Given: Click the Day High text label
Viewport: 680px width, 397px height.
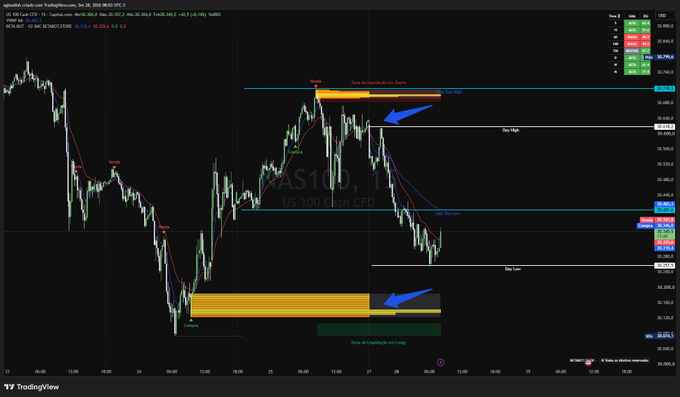Looking at the screenshot, I should click(x=510, y=130).
